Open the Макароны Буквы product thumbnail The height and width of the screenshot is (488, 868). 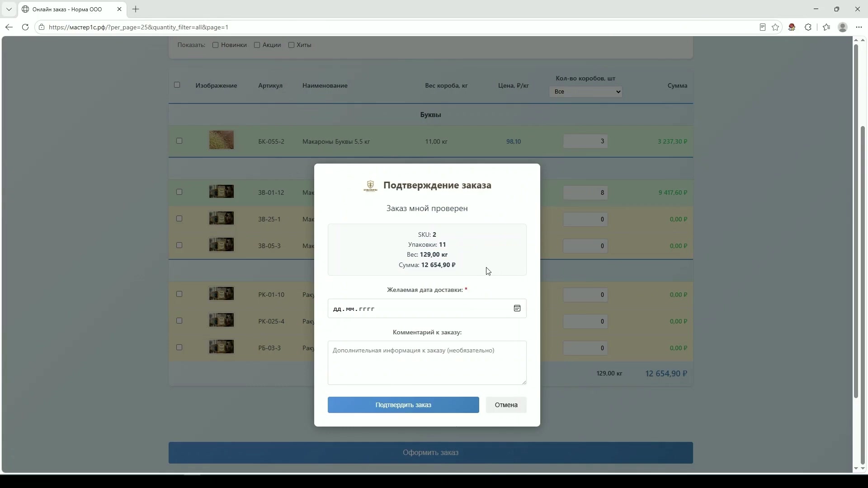click(x=222, y=140)
